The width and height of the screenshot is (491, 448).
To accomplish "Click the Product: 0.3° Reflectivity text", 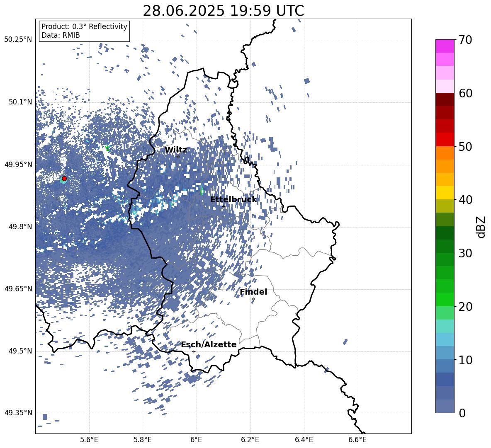I will pyautogui.click(x=84, y=27).
